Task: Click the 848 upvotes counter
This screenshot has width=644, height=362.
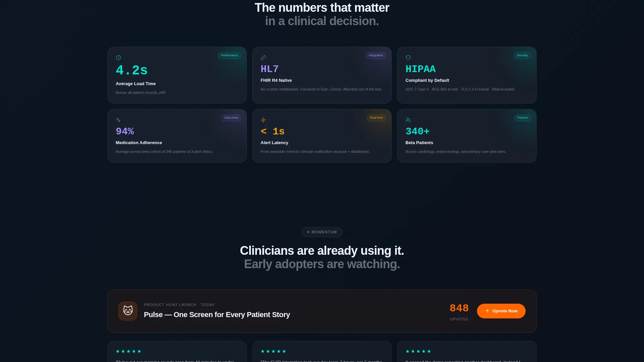Action: (459, 312)
